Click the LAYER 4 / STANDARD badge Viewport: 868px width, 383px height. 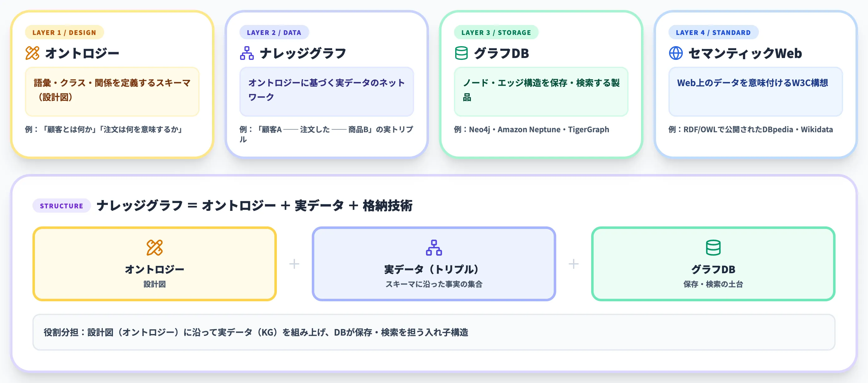pos(713,32)
